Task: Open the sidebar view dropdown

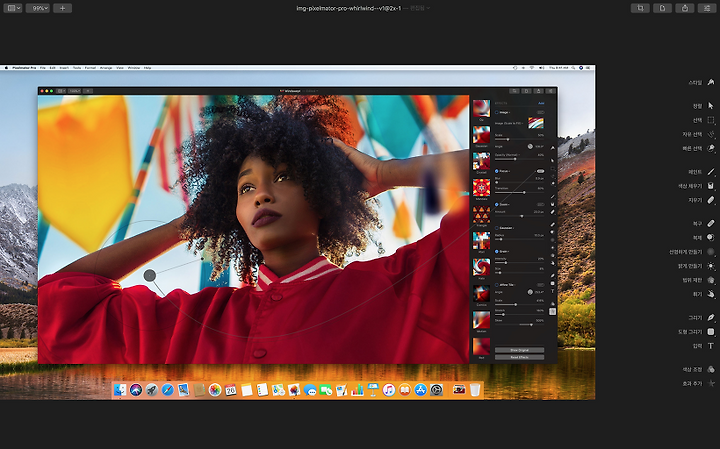Action: click(x=13, y=8)
